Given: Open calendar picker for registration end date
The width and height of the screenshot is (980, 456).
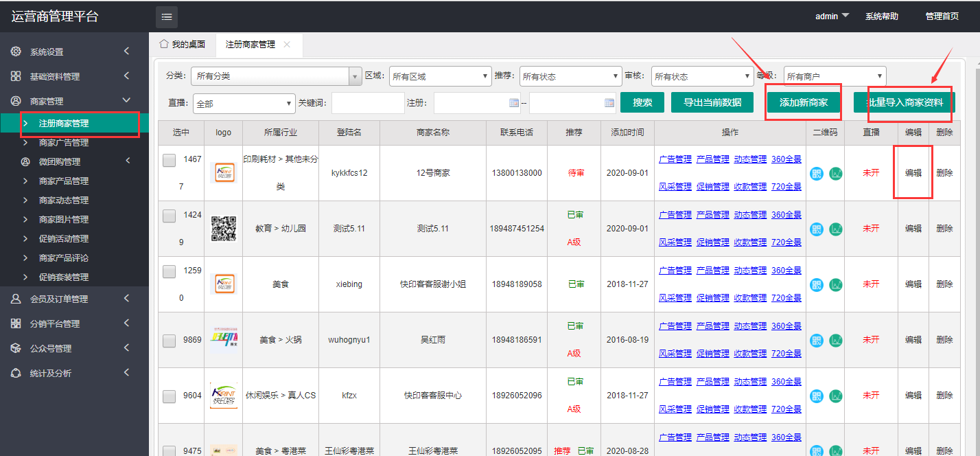Looking at the screenshot, I should point(609,103).
